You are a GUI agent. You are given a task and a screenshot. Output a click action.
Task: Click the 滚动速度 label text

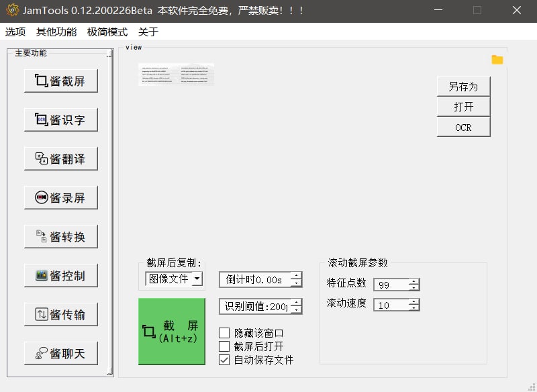346,303
